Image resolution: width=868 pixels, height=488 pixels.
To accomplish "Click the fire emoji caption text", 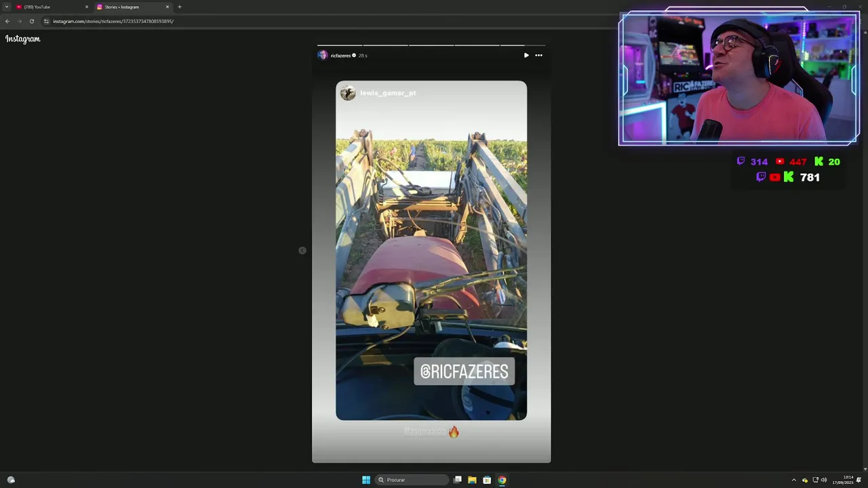I will coord(432,432).
